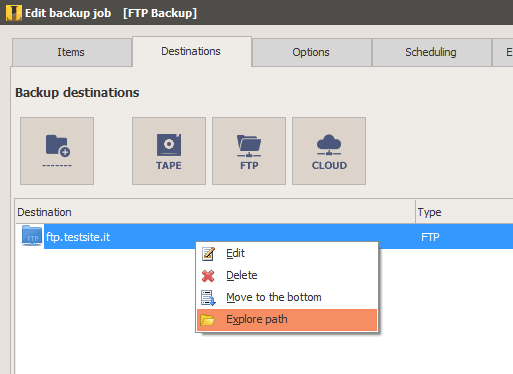This screenshot has width=513, height=374.
Task: Click the app logo in title bar
Action: (x=14, y=13)
